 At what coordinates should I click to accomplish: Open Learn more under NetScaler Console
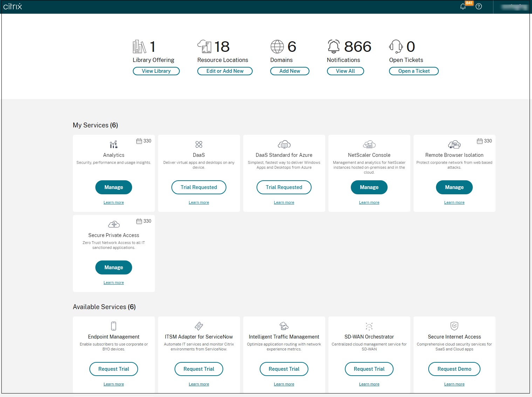(369, 202)
